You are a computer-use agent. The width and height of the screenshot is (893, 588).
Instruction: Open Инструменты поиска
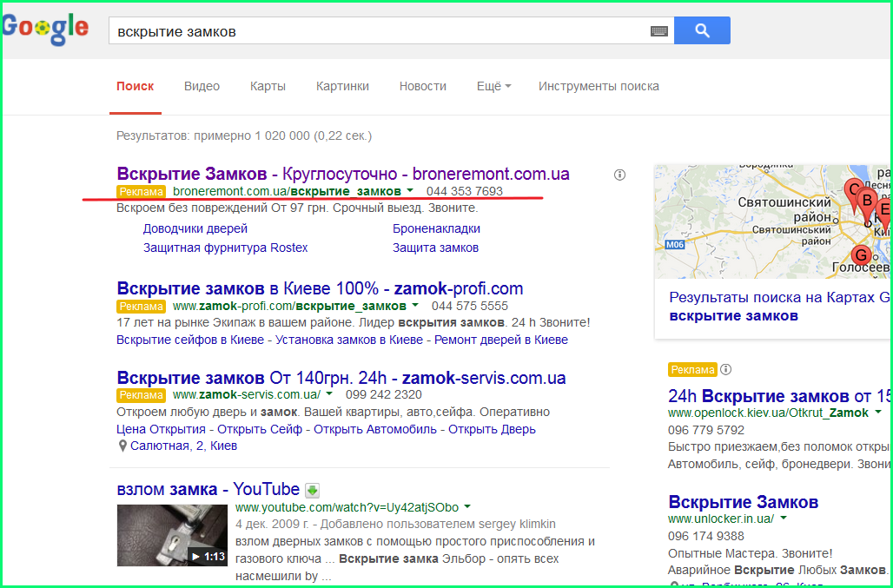pos(599,87)
